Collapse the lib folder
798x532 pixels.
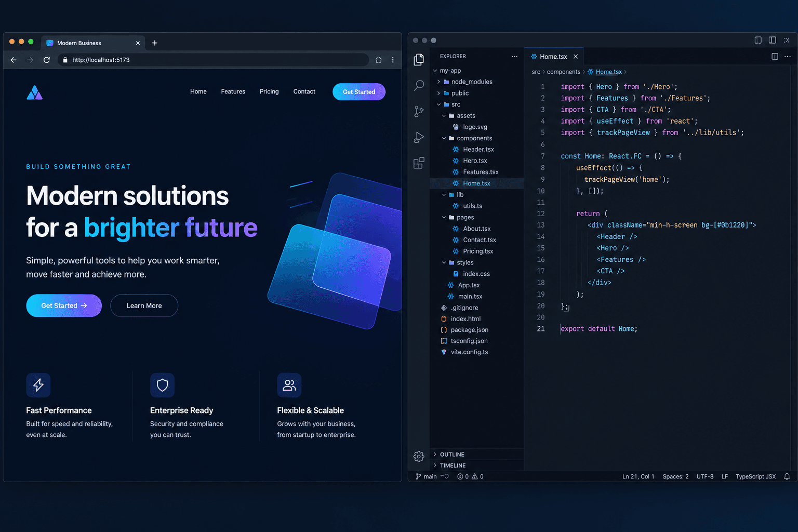click(x=444, y=195)
